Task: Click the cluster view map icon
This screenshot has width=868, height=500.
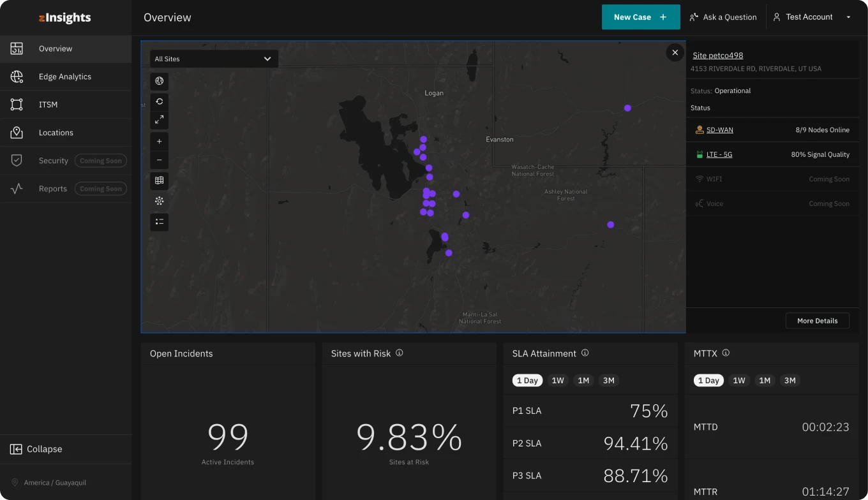Action: tap(160, 201)
